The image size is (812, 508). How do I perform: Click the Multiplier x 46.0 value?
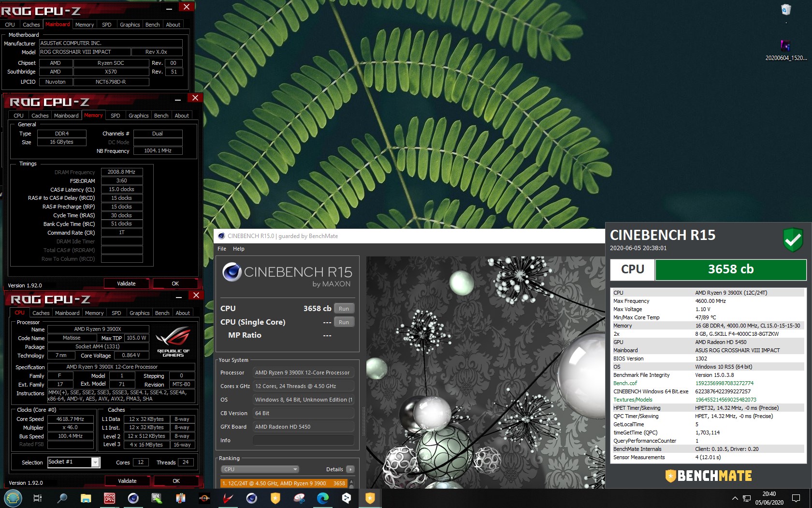click(x=71, y=428)
